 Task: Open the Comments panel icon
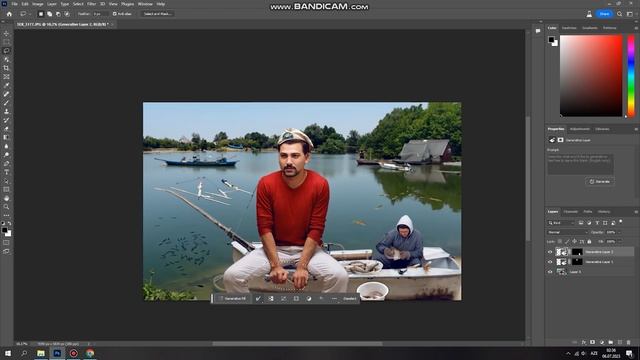pos(538,31)
